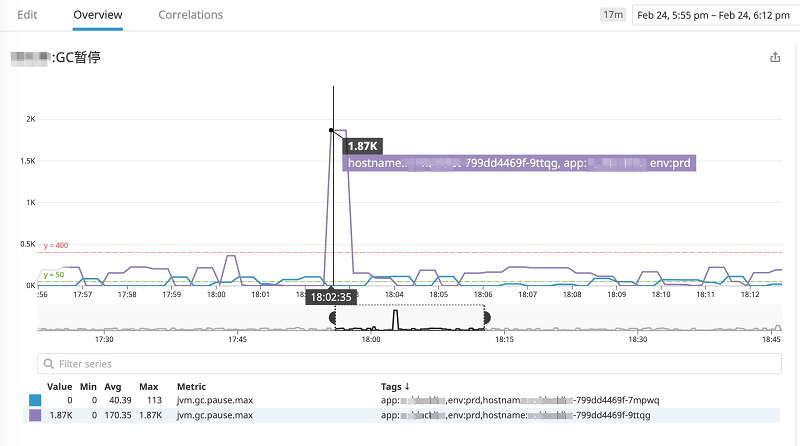Click the blue series color swatch
The image size is (800, 446).
[x=36, y=400]
